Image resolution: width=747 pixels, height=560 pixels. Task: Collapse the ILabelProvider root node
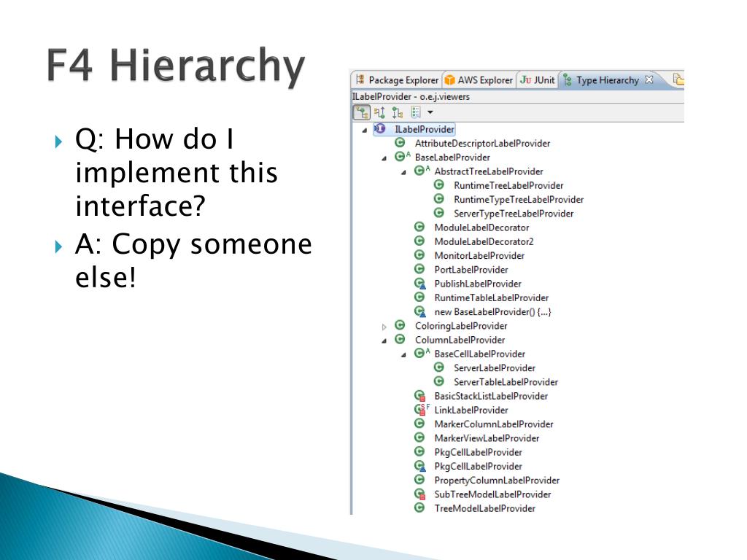tap(365, 130)
